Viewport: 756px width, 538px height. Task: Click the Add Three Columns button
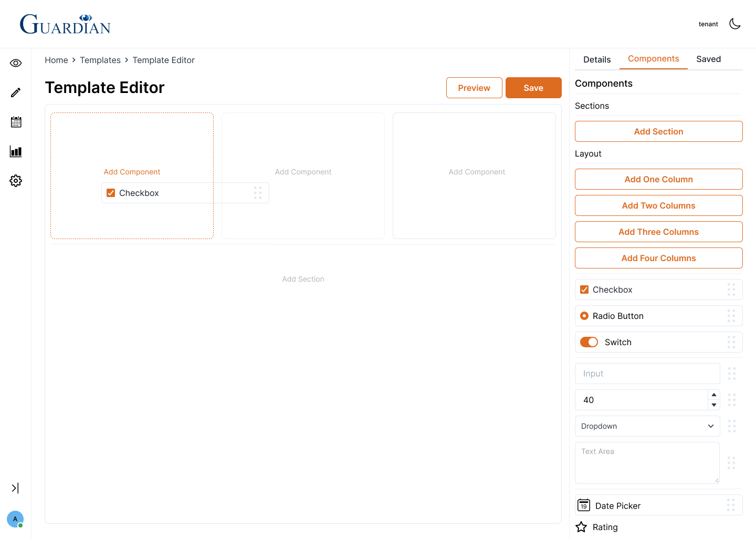pos(658,232)
